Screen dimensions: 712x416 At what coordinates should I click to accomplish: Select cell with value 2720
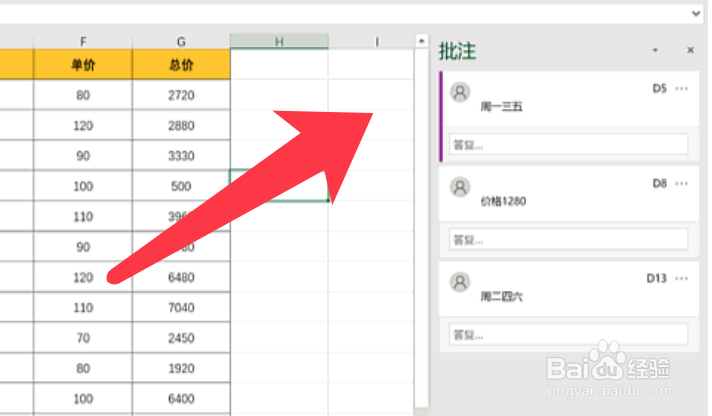point(181,95)
